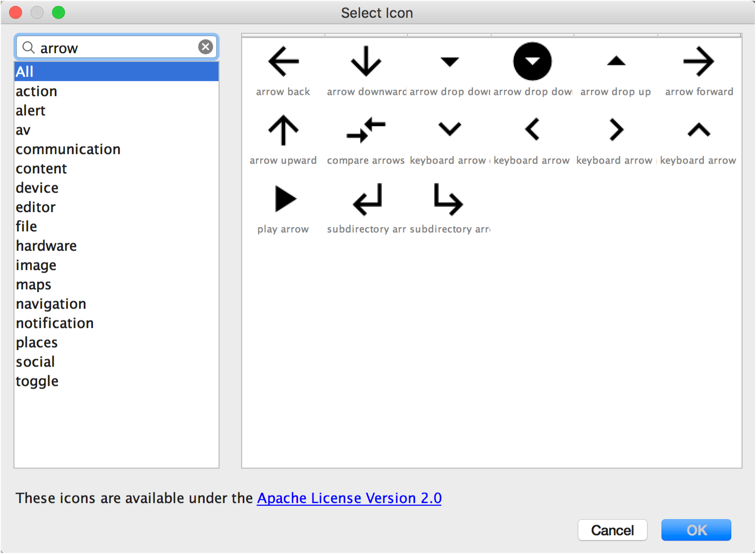Select the All category
The height and width of the screenshot is (554, 756).
click(x=117, y=71)
